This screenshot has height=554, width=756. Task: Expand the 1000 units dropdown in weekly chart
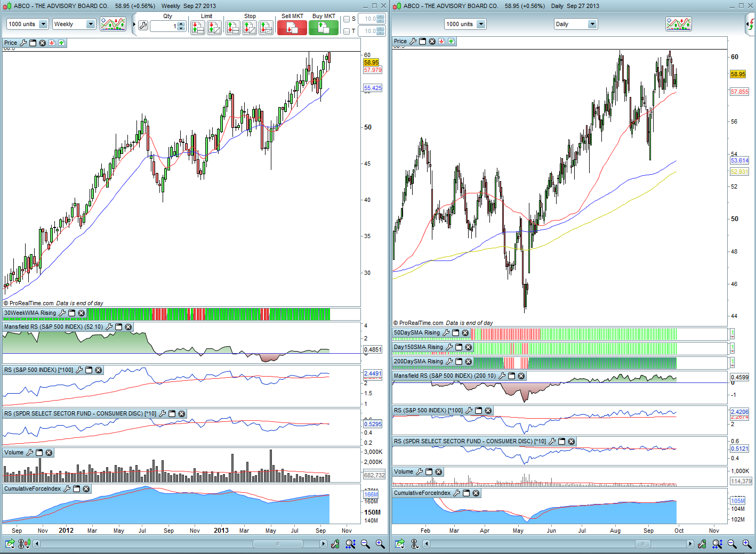pyautogui.click(x=43, y=24)
